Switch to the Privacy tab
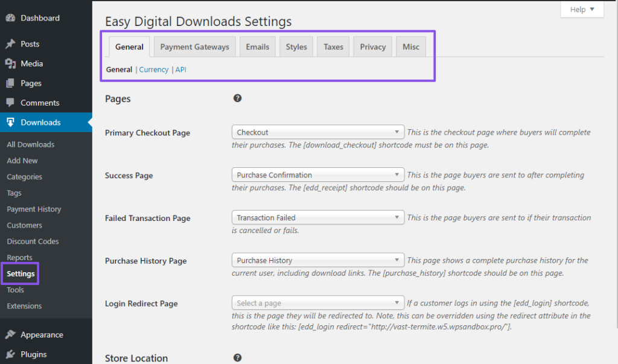Image resolution: width=618 pixels, height=364 pixels. pyautogui.click(x=373, y=46)
